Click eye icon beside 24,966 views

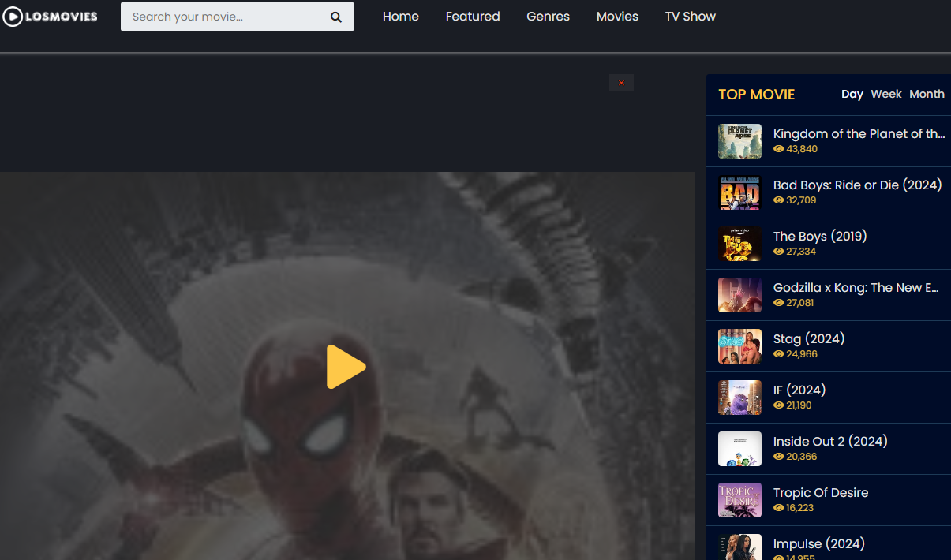[x=779, y=354]
